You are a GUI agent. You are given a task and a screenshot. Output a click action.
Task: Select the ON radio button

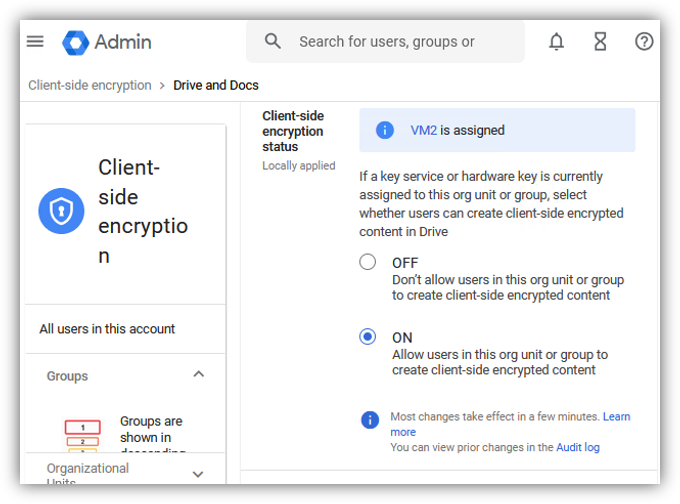pos(367,337)
